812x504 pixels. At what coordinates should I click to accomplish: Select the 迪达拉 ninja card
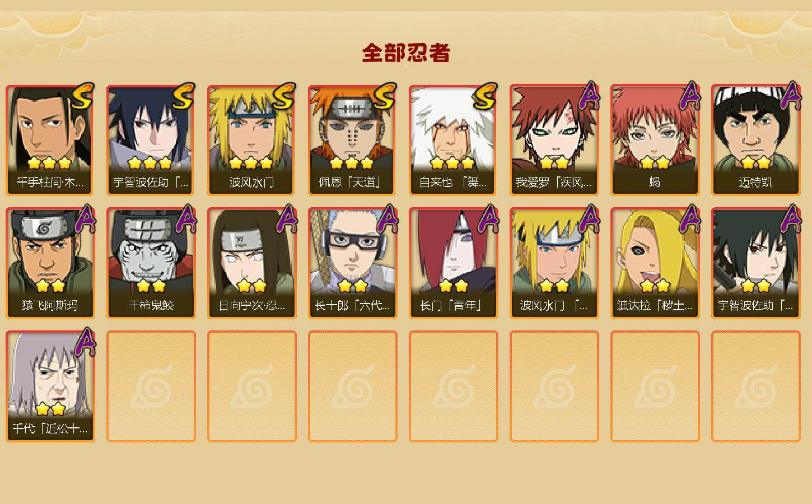pyautogui.click(x=655, y=263)
